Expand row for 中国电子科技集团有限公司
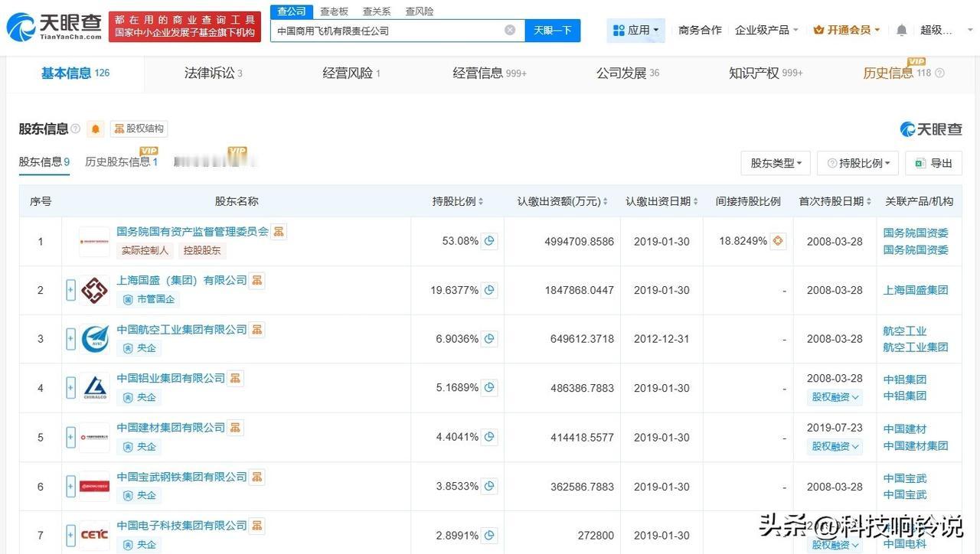Viewport: 980px width, 554px height. pyautogui.click(x=70, y=535)
